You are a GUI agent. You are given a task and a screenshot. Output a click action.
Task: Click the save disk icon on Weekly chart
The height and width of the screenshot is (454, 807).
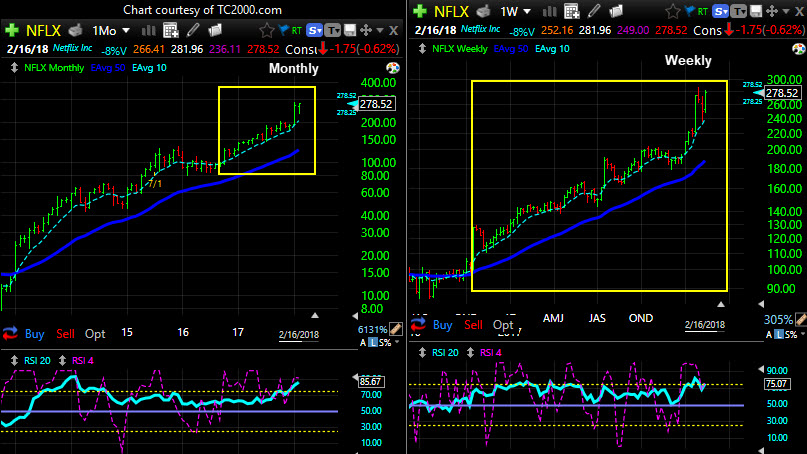[x=756, y=11]
